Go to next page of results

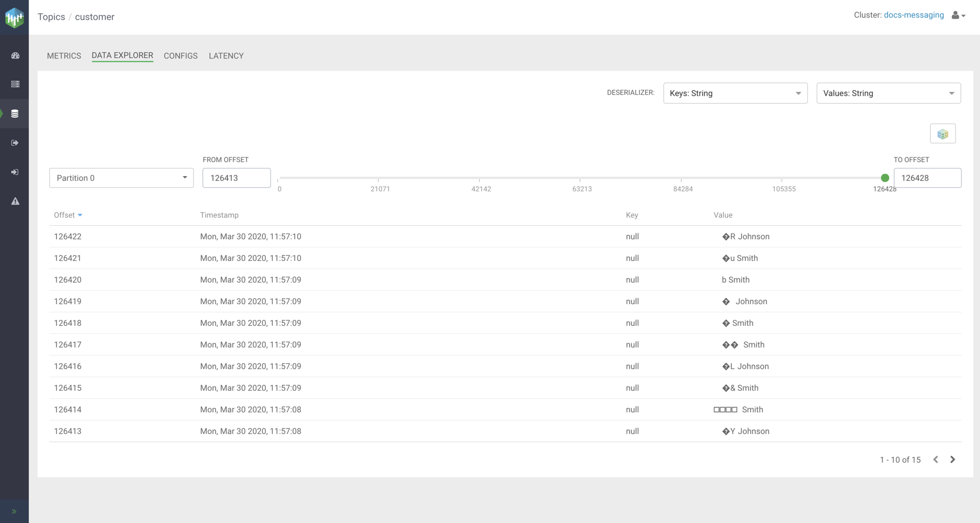point(953,460)
